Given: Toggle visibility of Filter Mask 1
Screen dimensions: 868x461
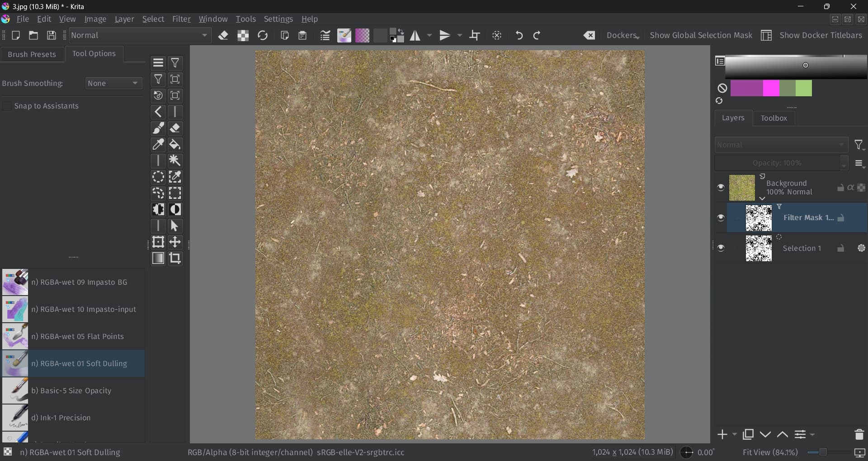Looking at the screenshot, I should (721, 218).
